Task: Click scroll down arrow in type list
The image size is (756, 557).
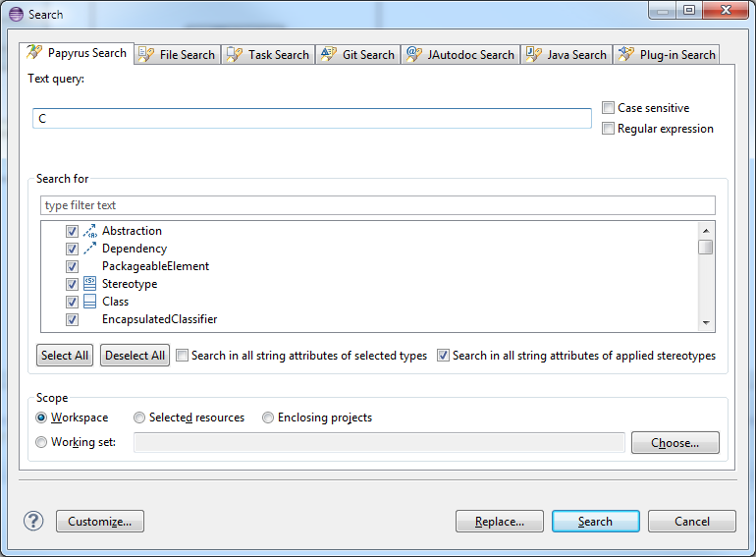Action: coord(706,322)
